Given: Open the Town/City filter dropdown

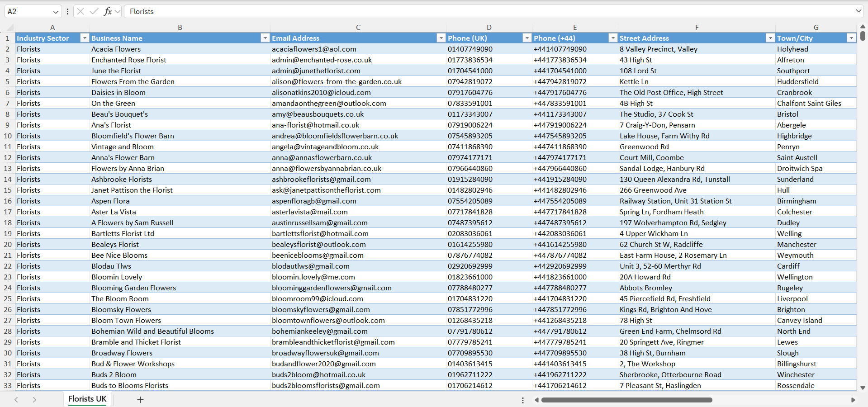Looking at the screenshot, I should tap(851, 38).
